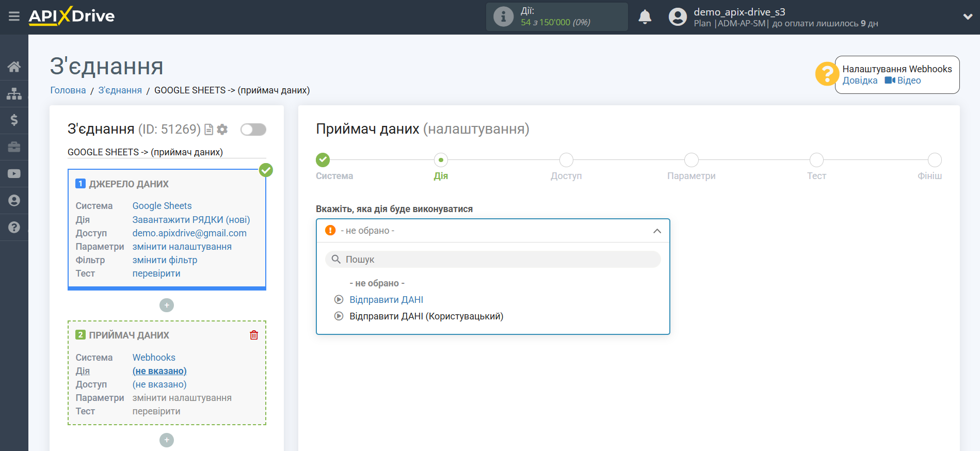
Task: Open the connections sitemap sidebar icon
Action: pos(14,93)
